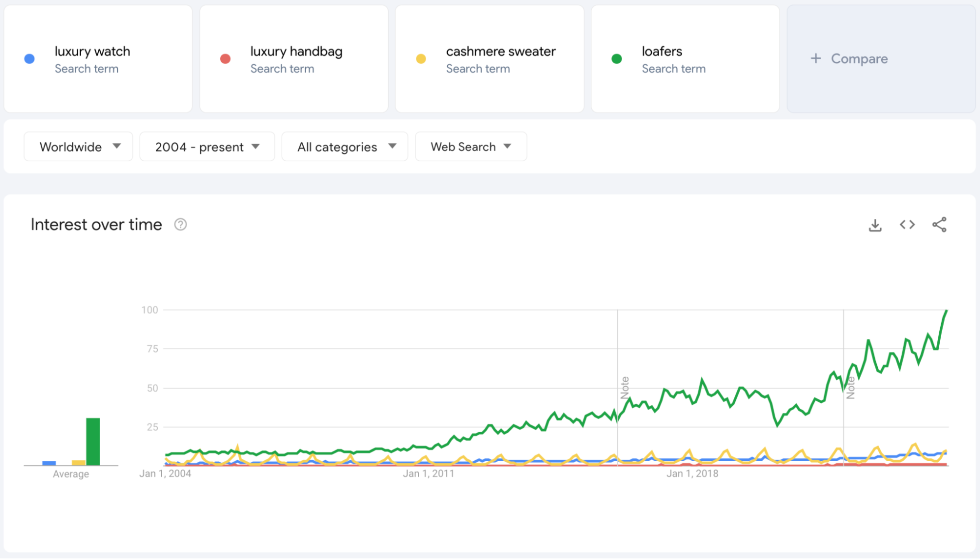Click the 25 y-axis value
This screenshot has width=980, height=559.
[x=152, y=427]
